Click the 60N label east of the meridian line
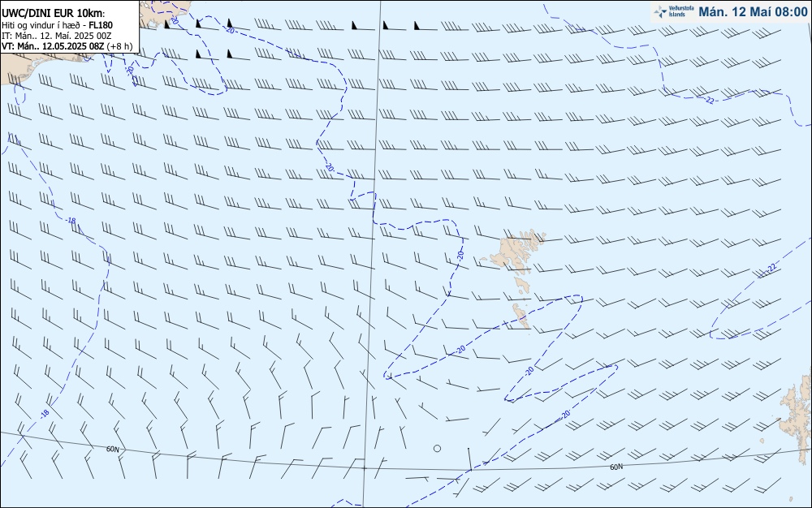 click(616, 467)
